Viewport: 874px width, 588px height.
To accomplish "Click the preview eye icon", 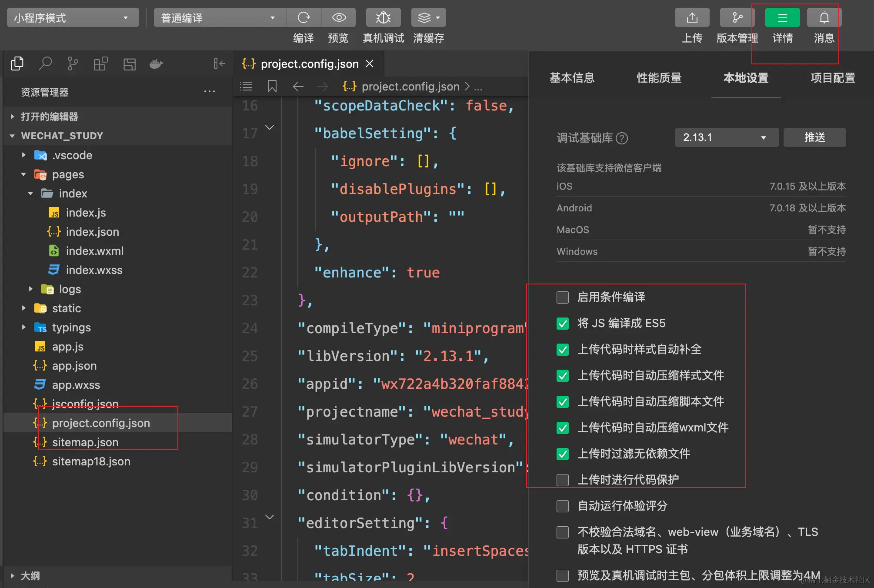I will (339, 18).
